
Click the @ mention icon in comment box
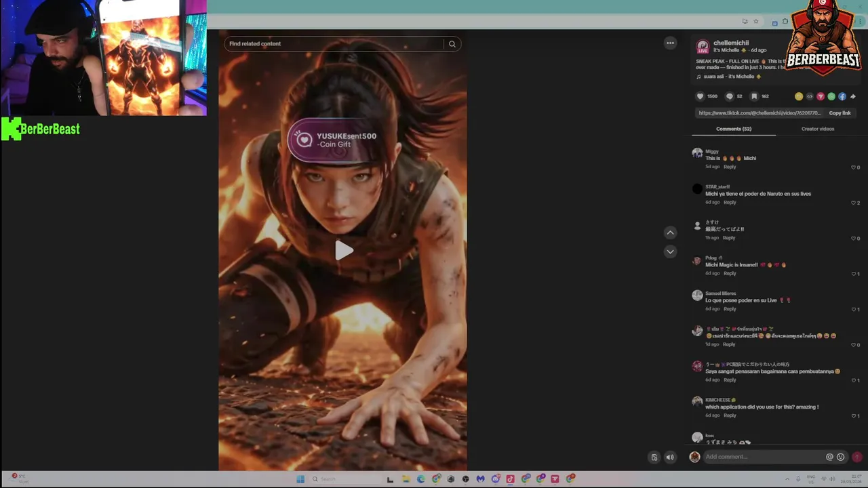(x=829, y=457)
